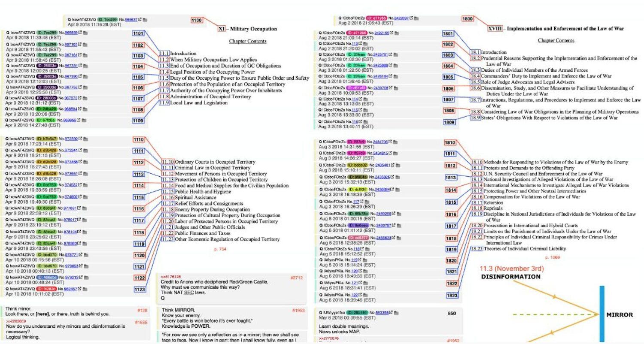The height and width of the screenshot is (344, 644).
Task: Click post number #2712 link
Action: click(296, 278)
